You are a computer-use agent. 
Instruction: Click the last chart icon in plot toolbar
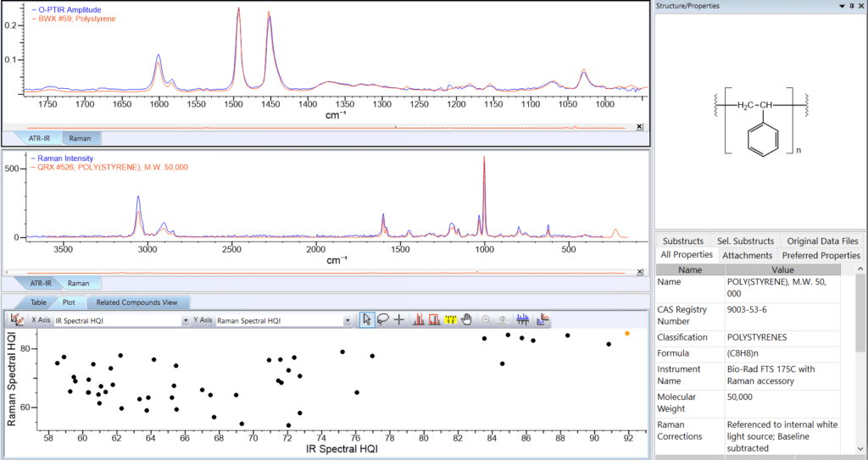click(x=542, y=319)
